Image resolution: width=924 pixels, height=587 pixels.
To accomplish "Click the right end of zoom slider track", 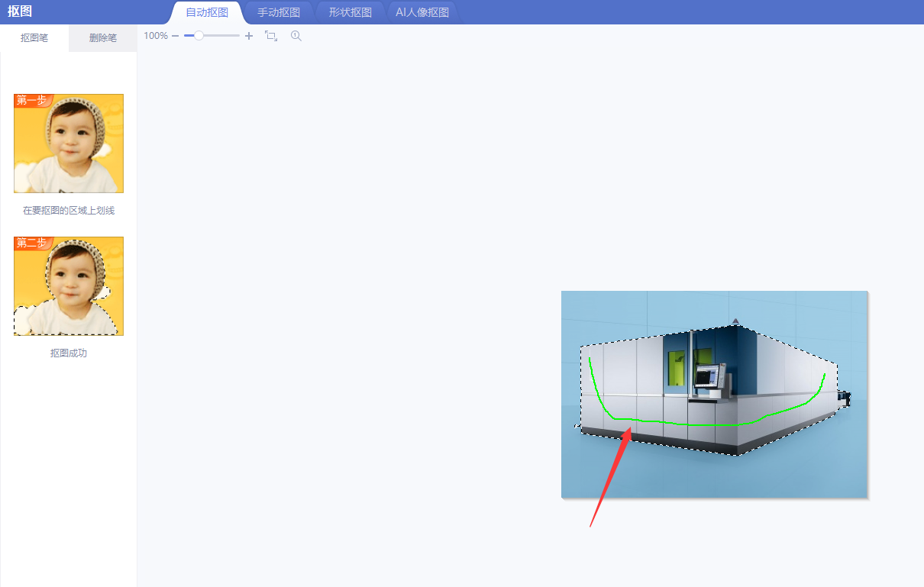I will (237, 36).
